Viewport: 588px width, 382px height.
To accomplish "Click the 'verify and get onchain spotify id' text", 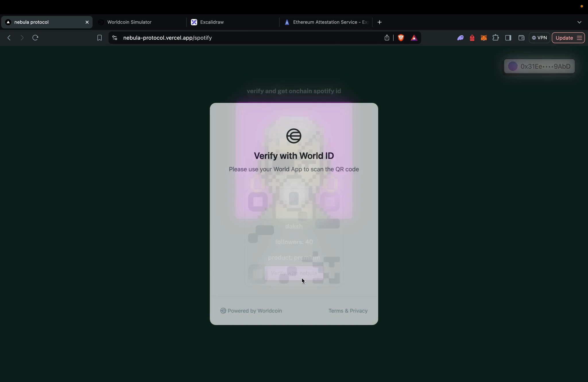I will pyautogui.click(x=294, y=91).
